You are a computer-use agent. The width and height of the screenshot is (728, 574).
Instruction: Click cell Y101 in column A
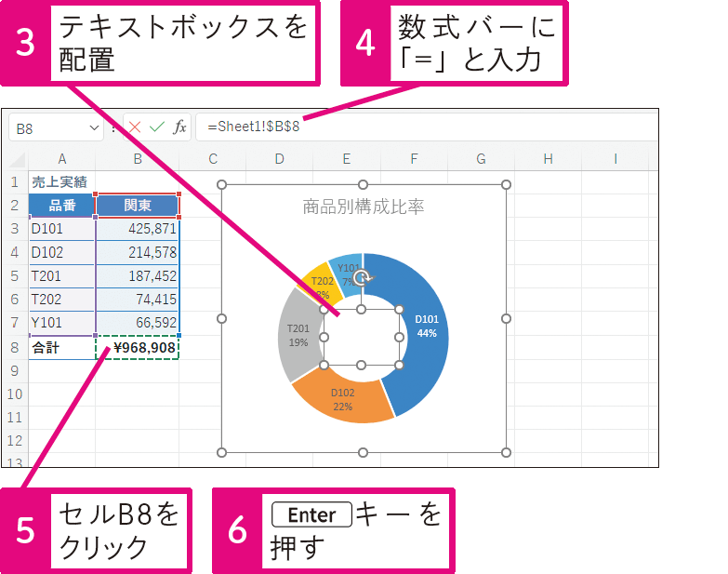pyautogui.click(x=62, y=323)
